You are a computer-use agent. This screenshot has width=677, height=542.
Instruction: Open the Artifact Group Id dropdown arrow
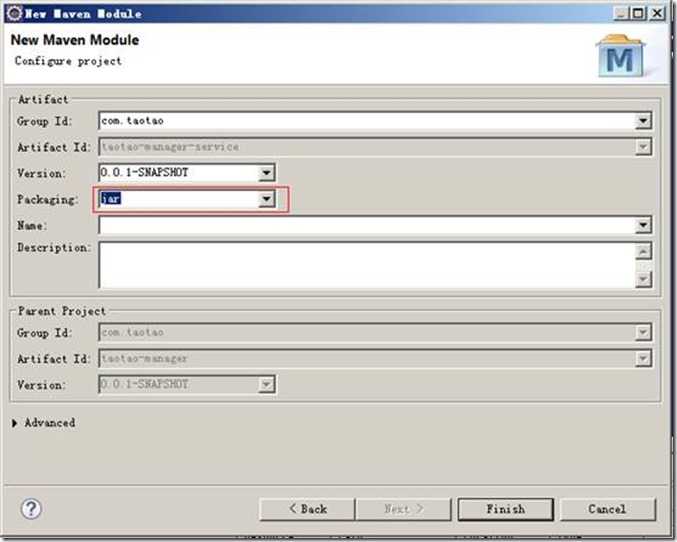643,121
